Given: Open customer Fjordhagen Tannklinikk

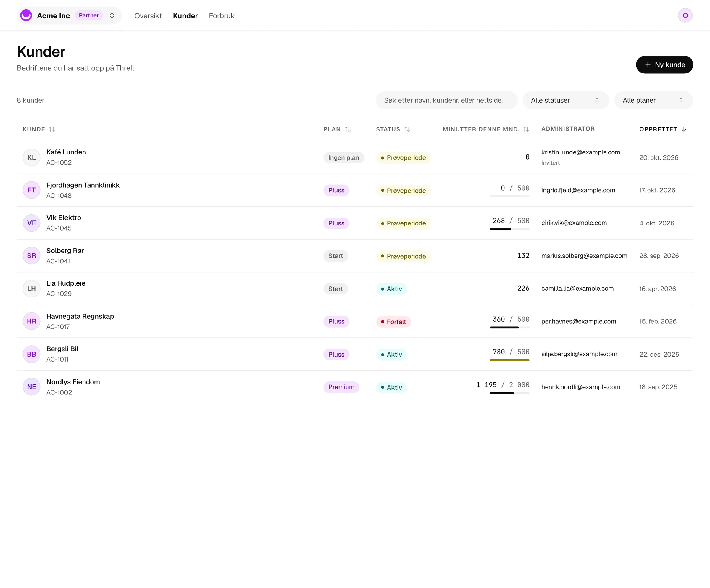Looking at the screenshot, I should coord(83,185).
